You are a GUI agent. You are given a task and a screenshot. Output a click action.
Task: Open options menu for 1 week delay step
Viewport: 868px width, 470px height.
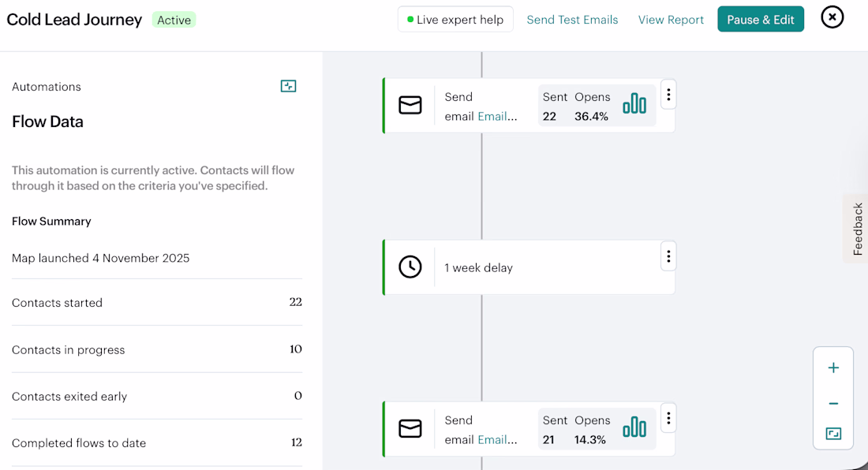click(x=668, y=256)
